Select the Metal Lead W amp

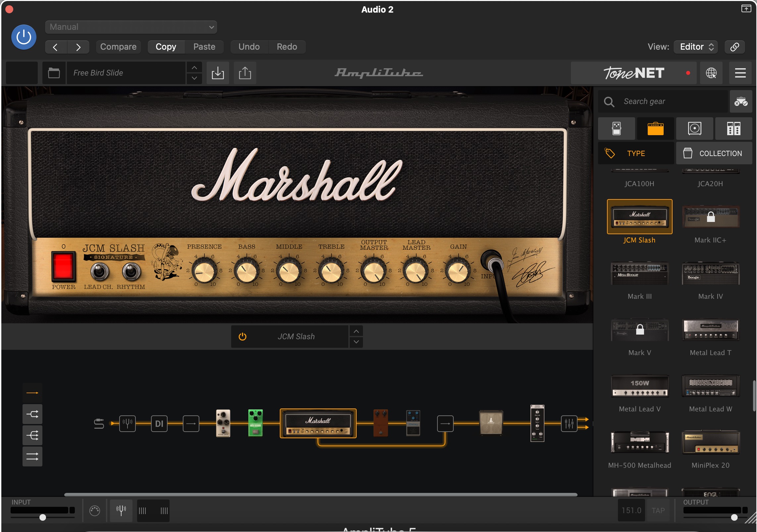click(711, 386)
